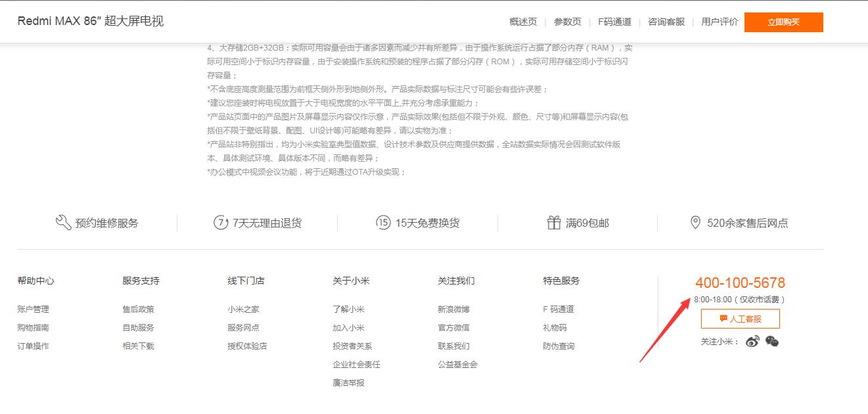The image size is (868, 414).
Task: Open 防伪查询 footer link
Action: [x=559, y=346]
